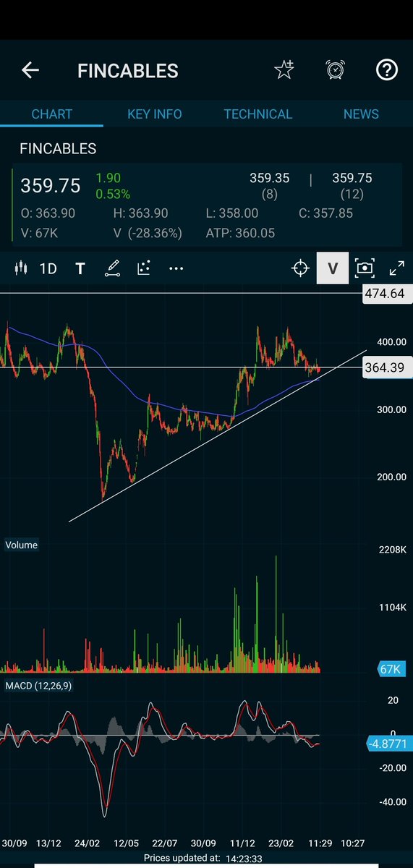Activate the crosshair tool
Image resolution: width=413 pixels, height=868 pixels.
coord(300,268)
